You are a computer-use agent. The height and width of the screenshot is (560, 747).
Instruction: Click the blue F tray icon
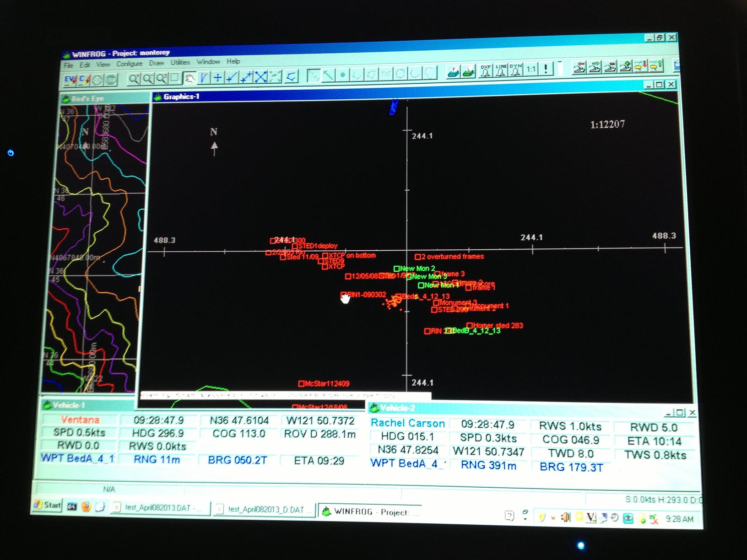453,72
